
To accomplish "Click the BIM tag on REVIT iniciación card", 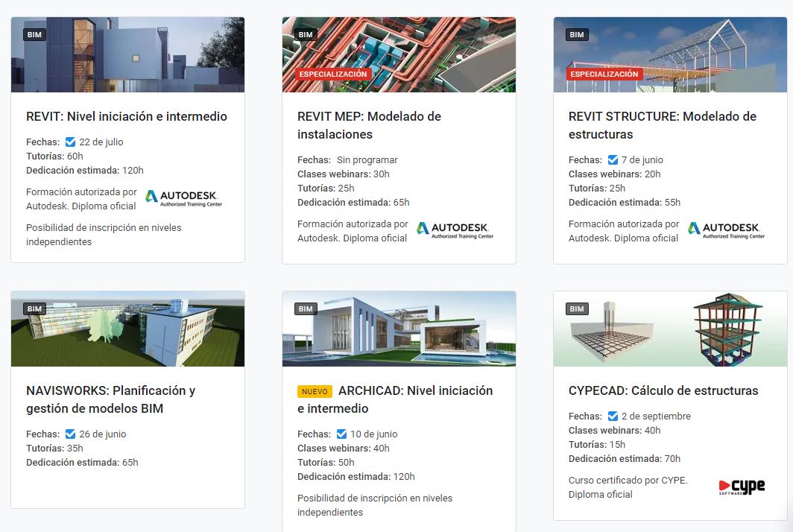I will pyautogui.click(x=34, y=34).
